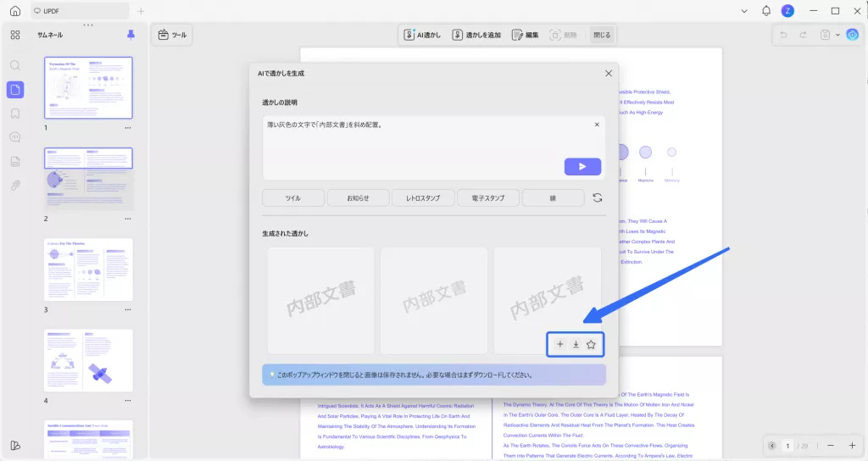The image size is (868, 461).
Task: Open the attachments paperclip icon
Action: click(15, 186)
